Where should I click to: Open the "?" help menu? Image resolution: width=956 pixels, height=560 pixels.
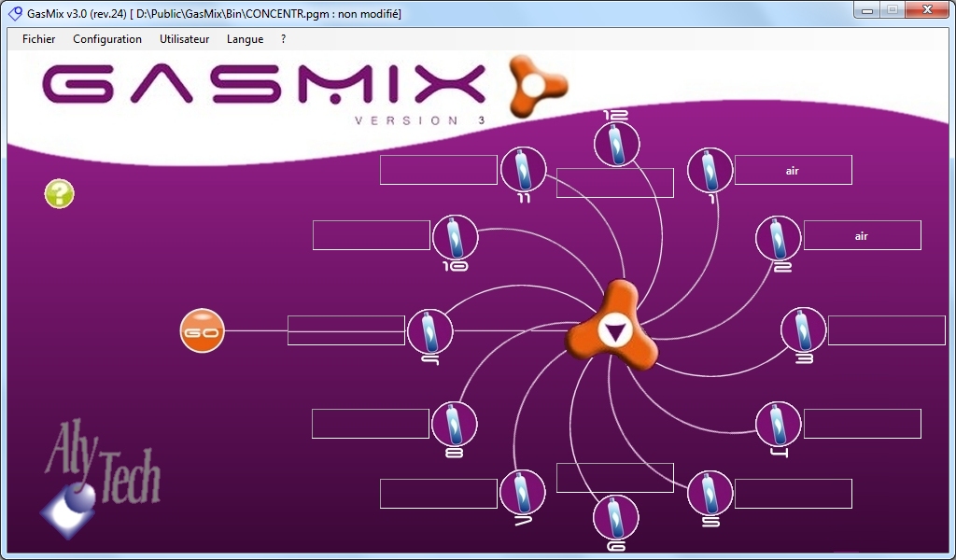(x=283, y=39)
